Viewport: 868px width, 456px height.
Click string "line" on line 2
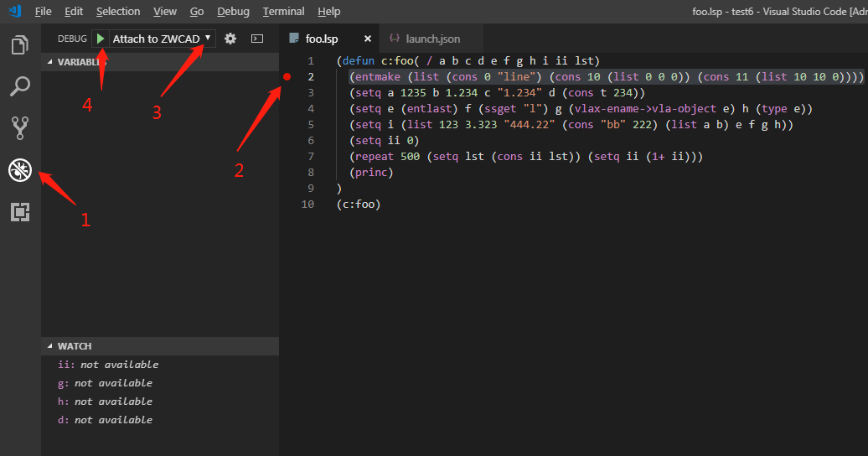pos(516,77)
